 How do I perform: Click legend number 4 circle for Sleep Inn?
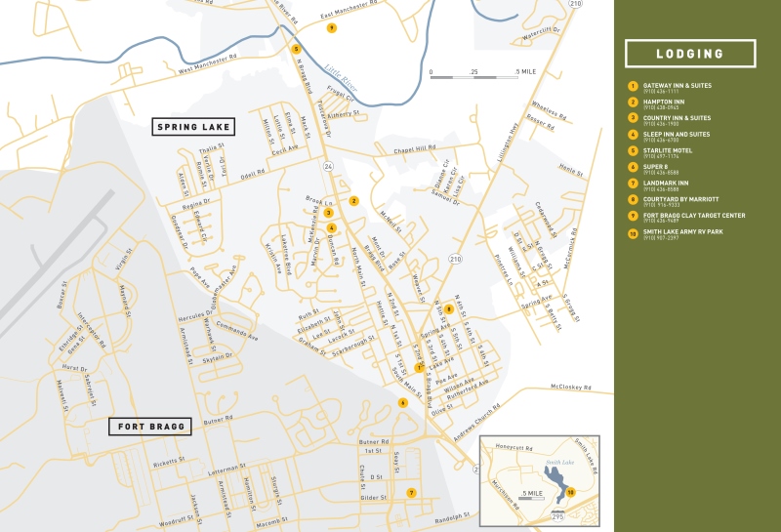tap(633, 135)
